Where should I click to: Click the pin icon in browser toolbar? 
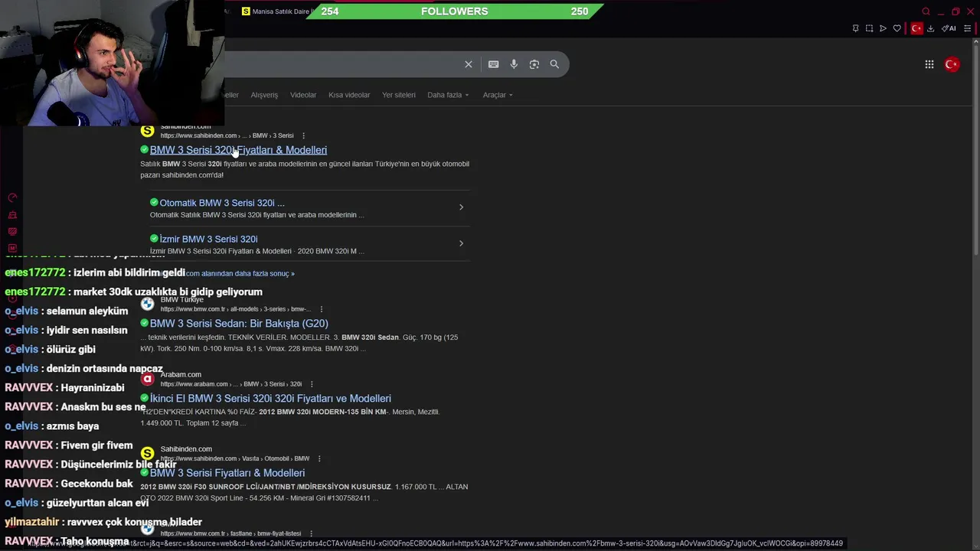(x=855, y=28)
